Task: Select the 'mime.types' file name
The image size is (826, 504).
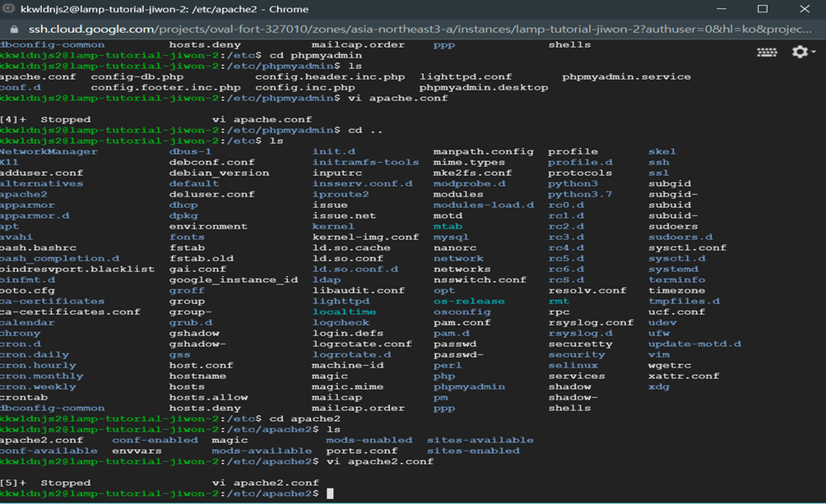Action: (469, 162)
